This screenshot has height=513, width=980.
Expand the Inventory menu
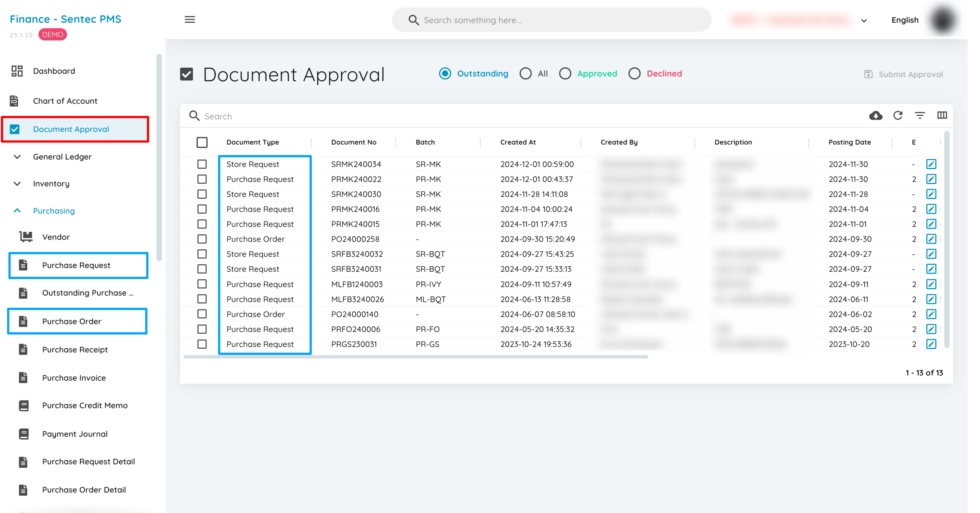(x=51, y=184)
